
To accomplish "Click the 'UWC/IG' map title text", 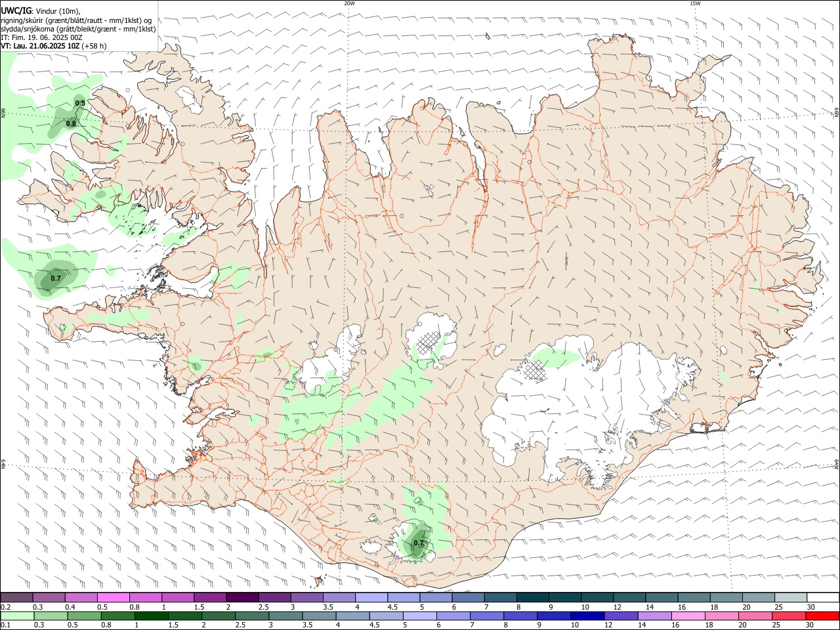I will click(x=16, y=11).
